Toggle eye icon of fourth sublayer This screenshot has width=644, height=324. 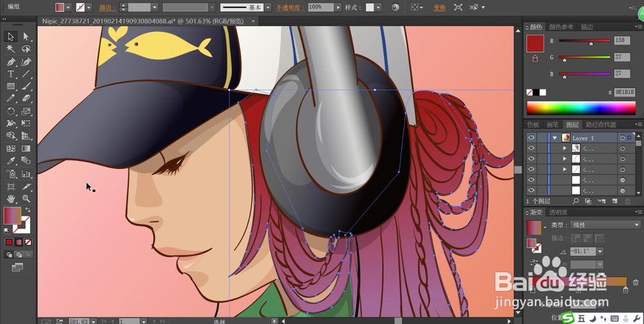531,180
